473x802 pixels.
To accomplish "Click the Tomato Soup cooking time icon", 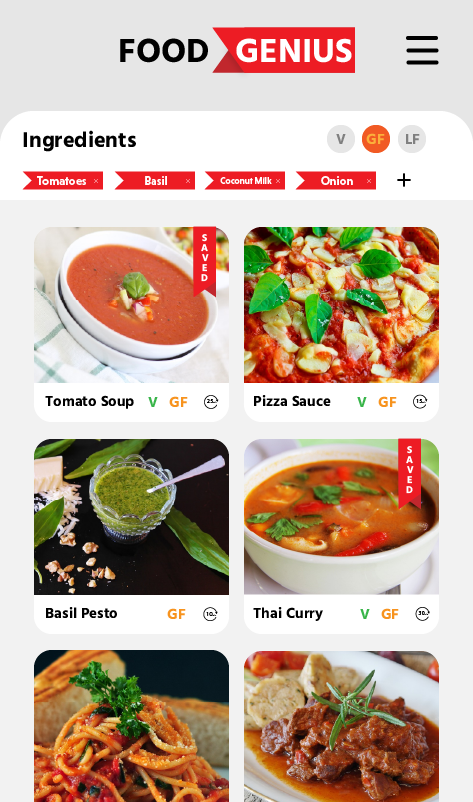I will 211,402.
